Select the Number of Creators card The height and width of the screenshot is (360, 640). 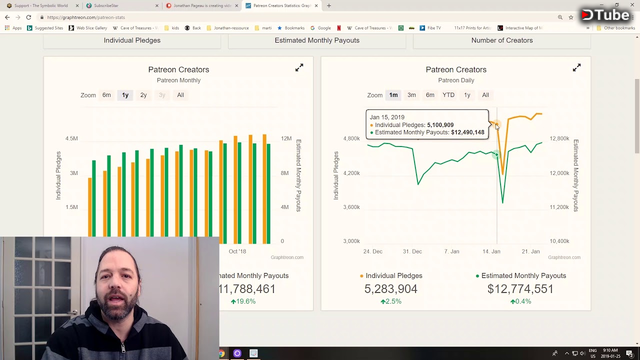pyautogui.click(x=502, y=41)
